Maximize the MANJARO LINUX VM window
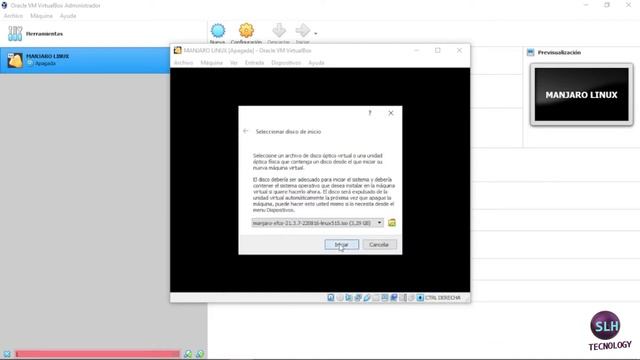Screen dimensions: 640x360 438,50
